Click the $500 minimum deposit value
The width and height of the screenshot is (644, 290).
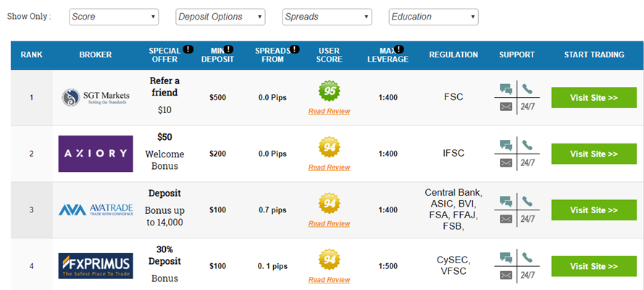217,98
